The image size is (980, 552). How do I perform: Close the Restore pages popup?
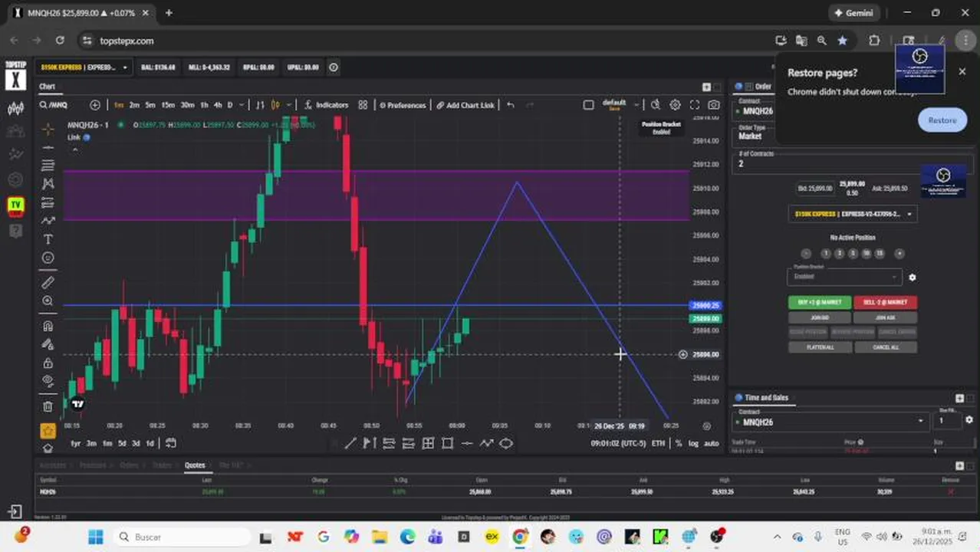(962, 71)
